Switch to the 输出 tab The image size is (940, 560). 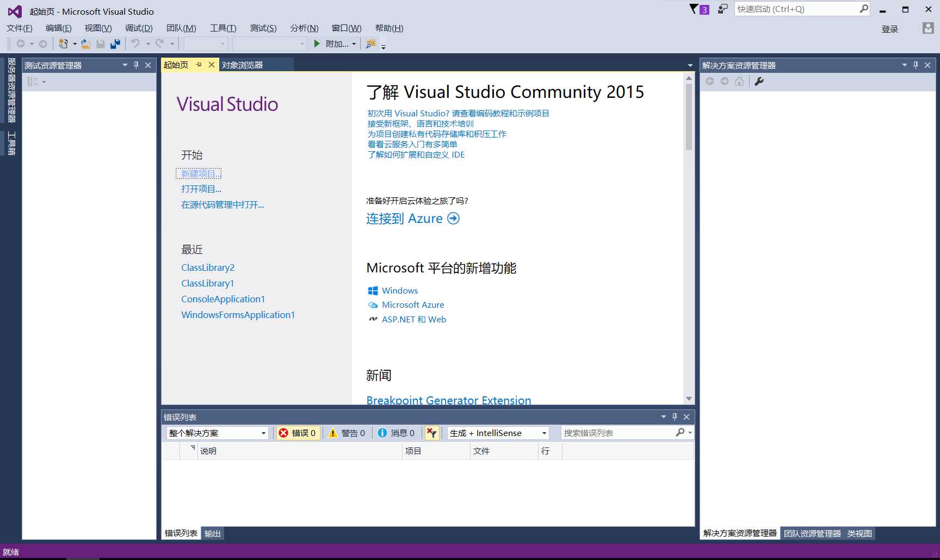coord(213,533)
